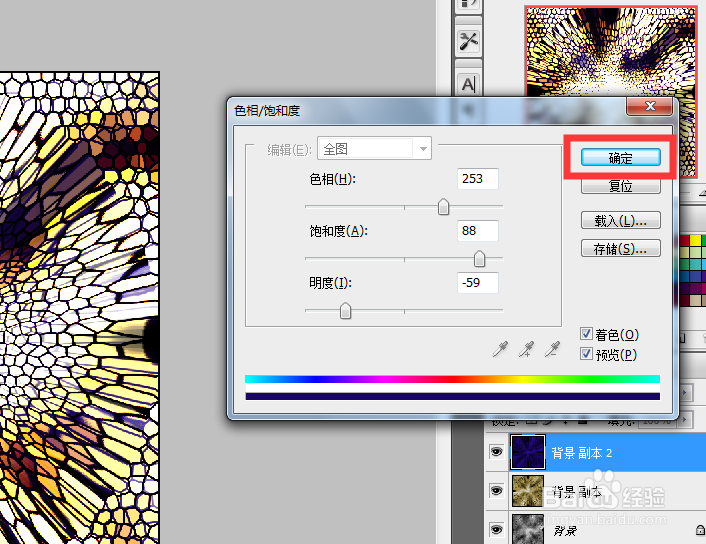Select the 背景 layer thumbnail
Viewport: 706px width, 544px height.
(528, 529)
